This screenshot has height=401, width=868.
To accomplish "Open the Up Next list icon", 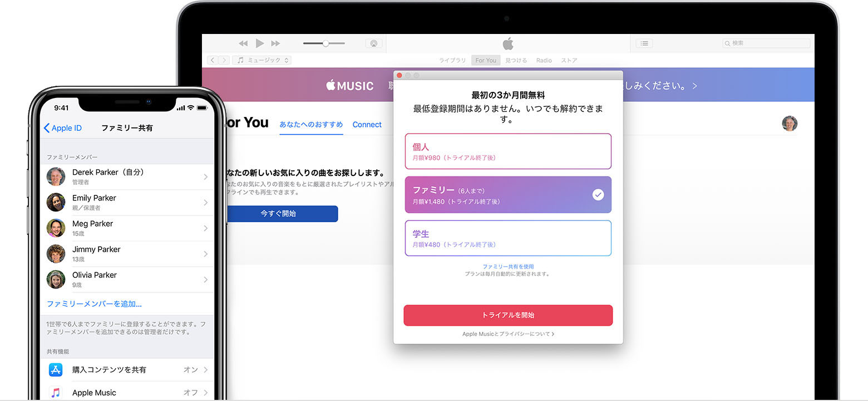I will tap(644, 43).
